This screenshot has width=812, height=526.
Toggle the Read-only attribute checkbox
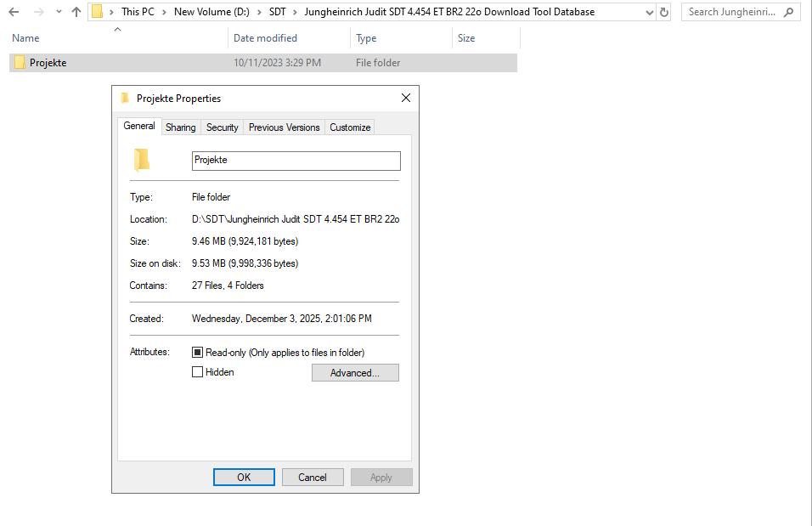[x=197, y=353]
